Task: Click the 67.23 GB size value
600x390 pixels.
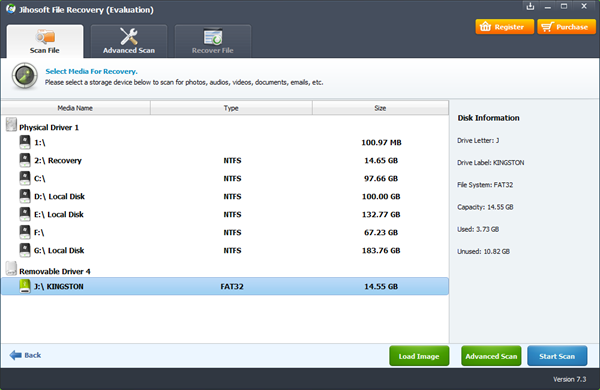Action: point(381,232)
